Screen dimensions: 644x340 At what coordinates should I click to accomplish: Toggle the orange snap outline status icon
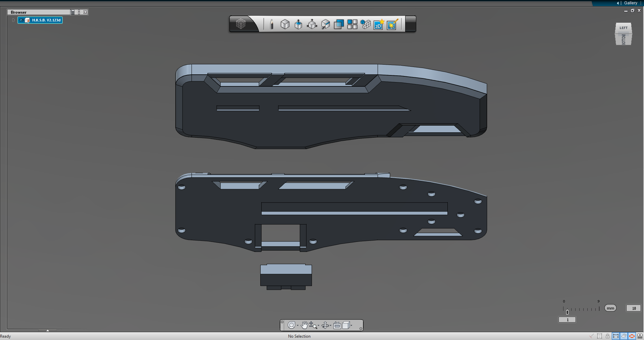pyautogui.click(x=632, y=336)
